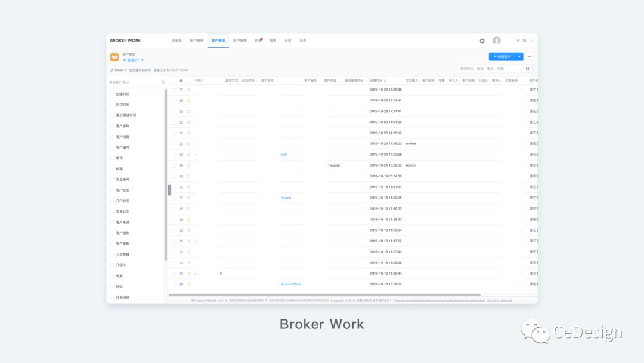Open the 所有客户 view dropdown
The width and height of the screenshot is (644, 363).
[133, 60]
